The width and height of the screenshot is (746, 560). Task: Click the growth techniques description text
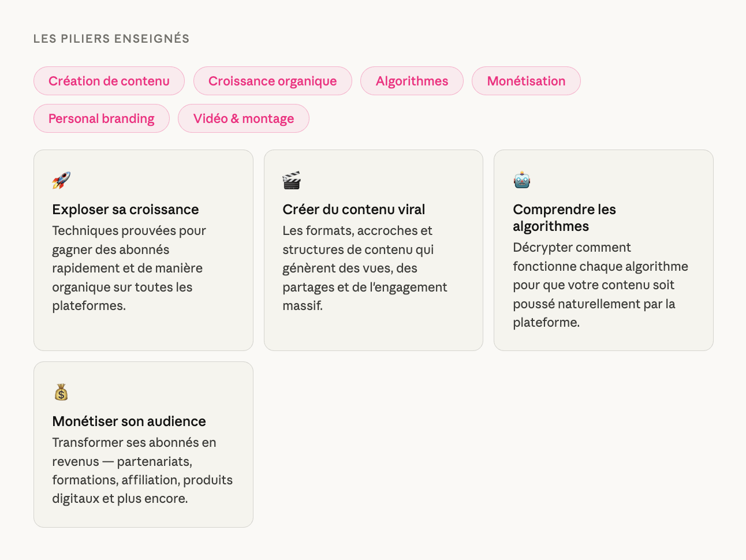(x=129, y=268)
